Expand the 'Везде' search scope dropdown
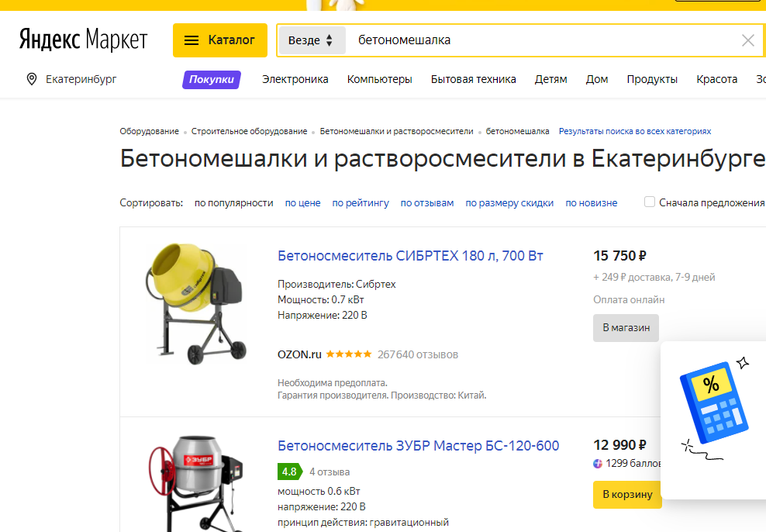 (x=311, y=40)
